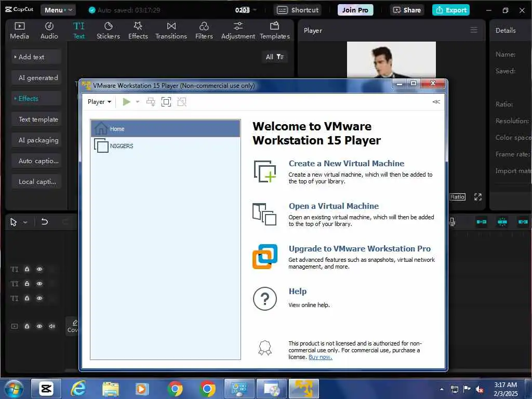Lock the main video track
This screenshot has height=399, width=532.
27,326
